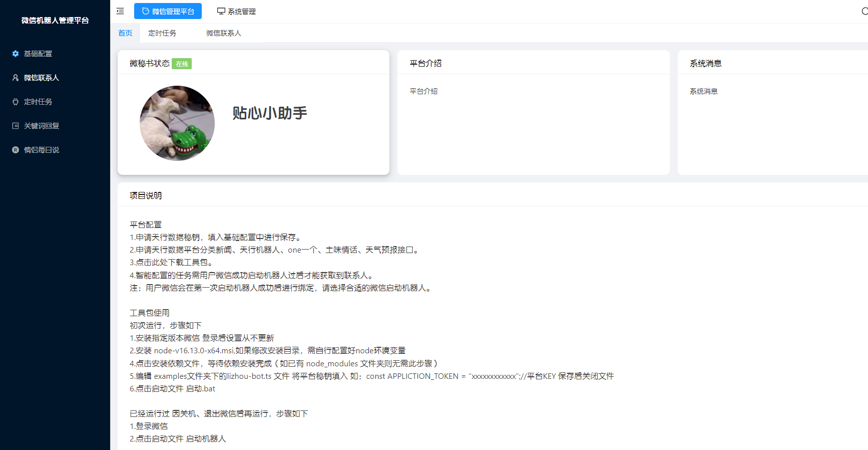
Task: Click line 2.安装 node-v16.13.0-x64.msi
Action: click(x=268, y=351)
